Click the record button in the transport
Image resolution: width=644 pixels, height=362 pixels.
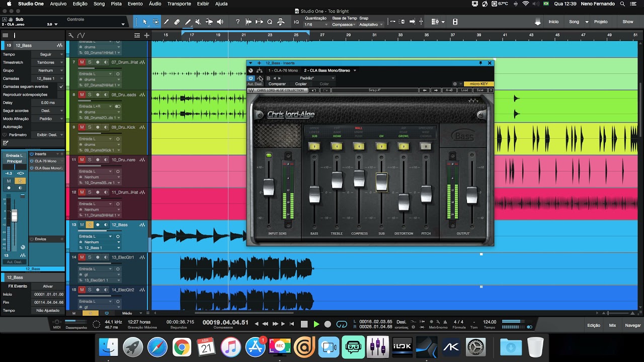click(328, 324)
